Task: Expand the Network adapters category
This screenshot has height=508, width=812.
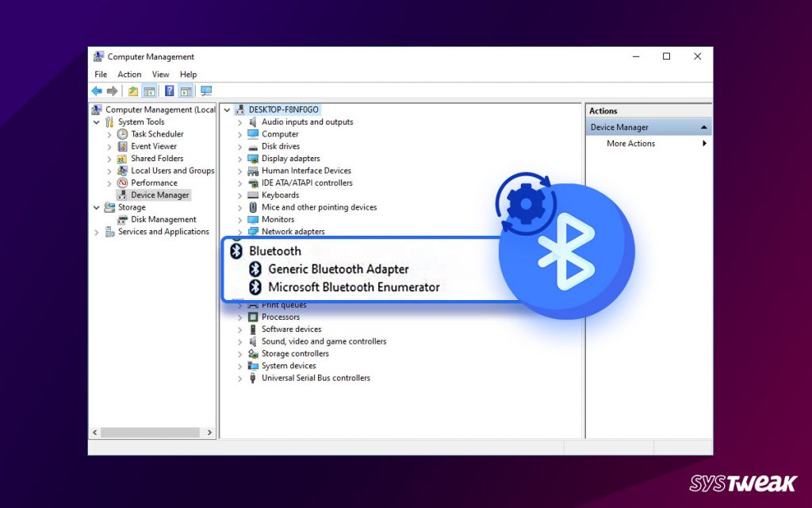Action: [242, 231]
